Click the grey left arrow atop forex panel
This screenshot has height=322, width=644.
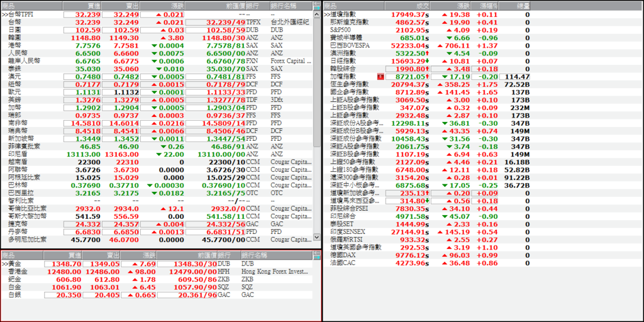(316, 4)
